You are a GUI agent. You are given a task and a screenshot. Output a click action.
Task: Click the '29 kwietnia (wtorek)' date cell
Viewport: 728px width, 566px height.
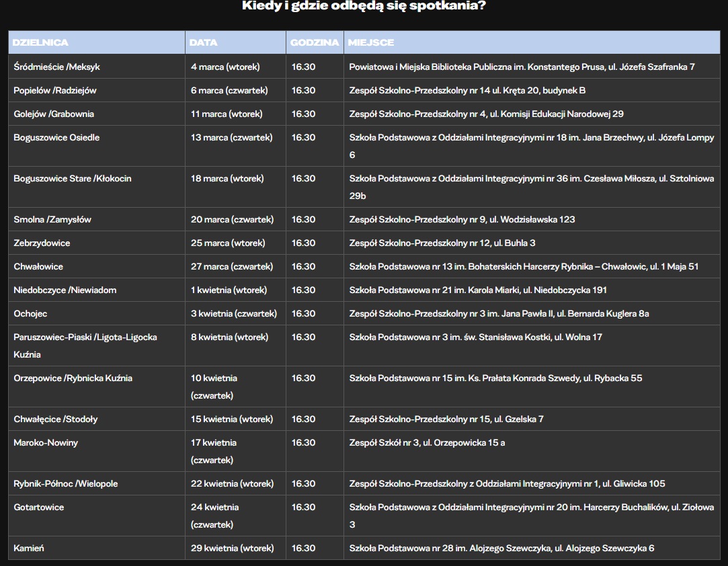tap(232, 549)
